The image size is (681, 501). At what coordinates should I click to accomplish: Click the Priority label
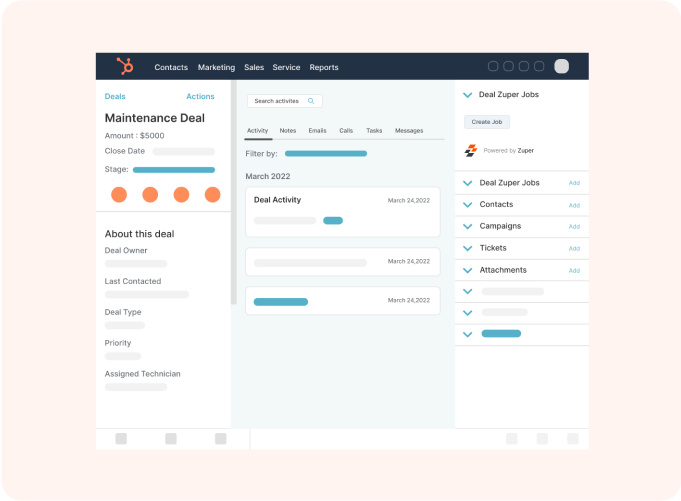tap(118, 343)
